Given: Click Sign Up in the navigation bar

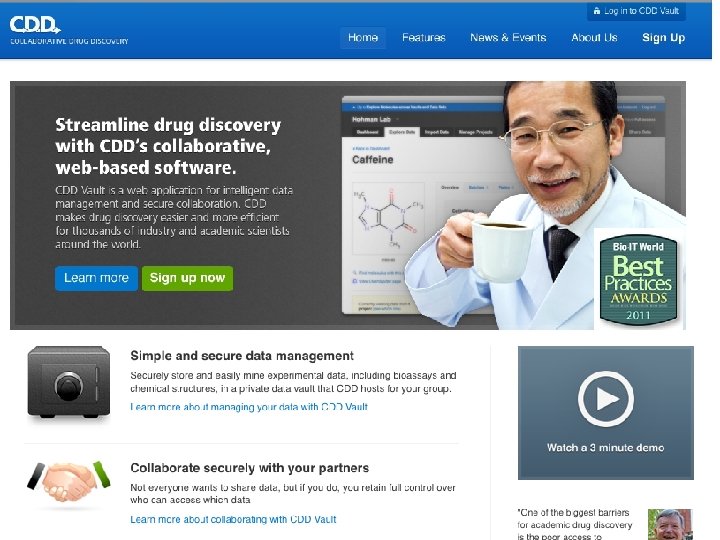Looking at the screenshot, I should (x=663, y=38).
